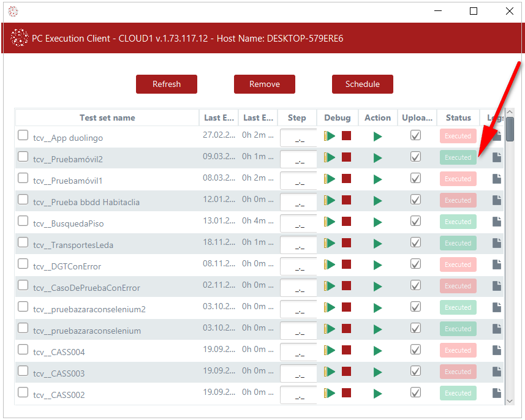Select the tcv__App duolingo checkbox

[x=23, y=135]
